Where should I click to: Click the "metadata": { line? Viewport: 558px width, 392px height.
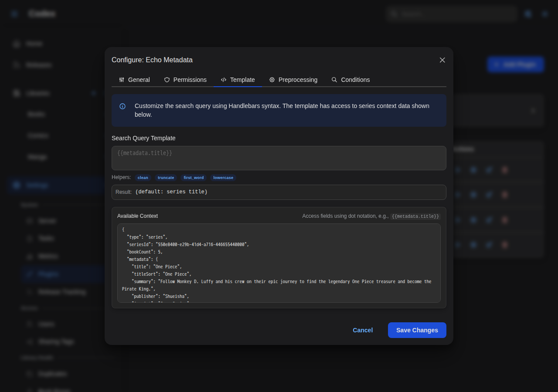[x=143, y=259]
